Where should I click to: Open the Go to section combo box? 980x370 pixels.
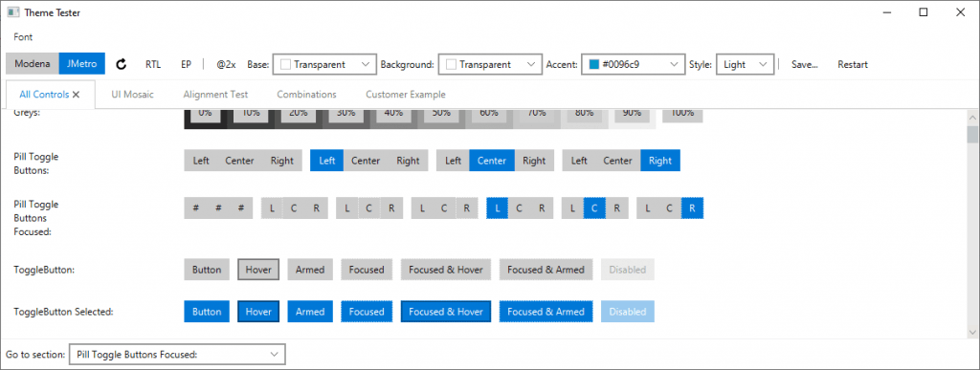[x=177, y=355]
